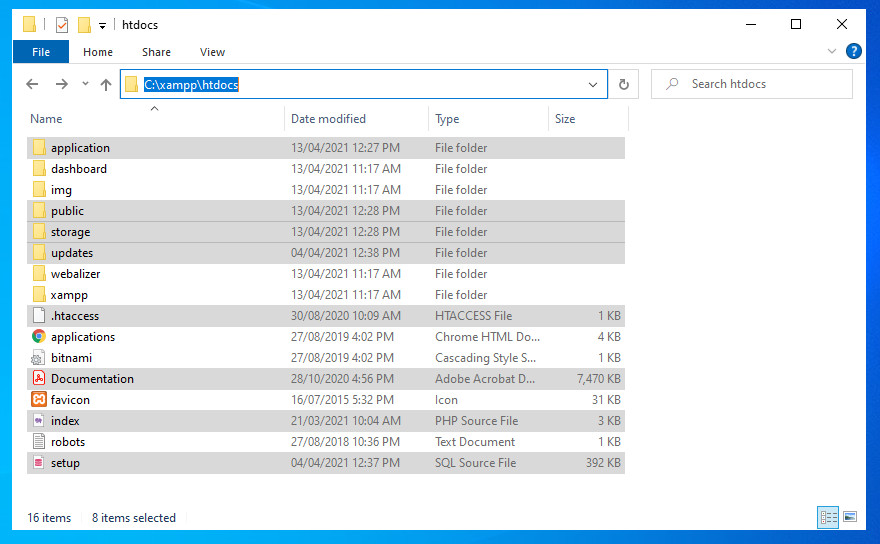Image resolution: width=880 pixels, height=544 pixels.
Task: Click the 392 KB size cell
Action: coord(603,463)
